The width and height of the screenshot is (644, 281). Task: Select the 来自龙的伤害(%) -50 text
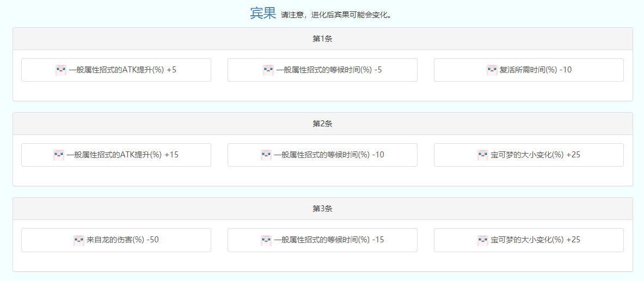coord(122,240)
